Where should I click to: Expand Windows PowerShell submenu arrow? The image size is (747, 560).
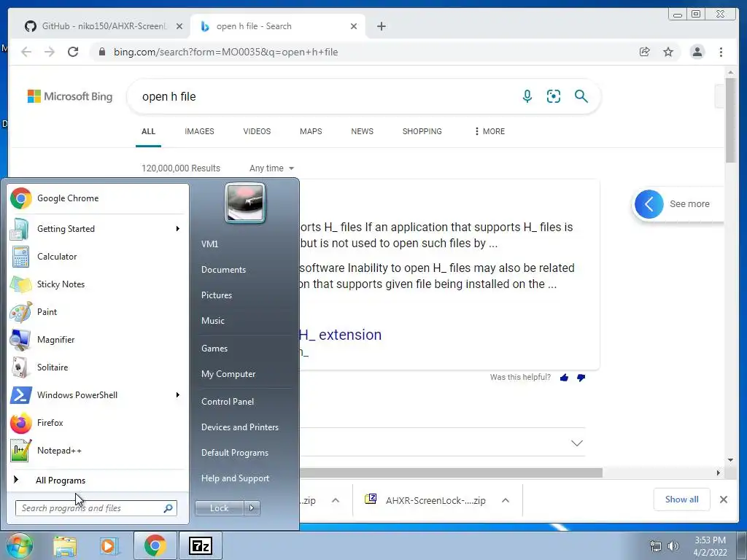178,394
